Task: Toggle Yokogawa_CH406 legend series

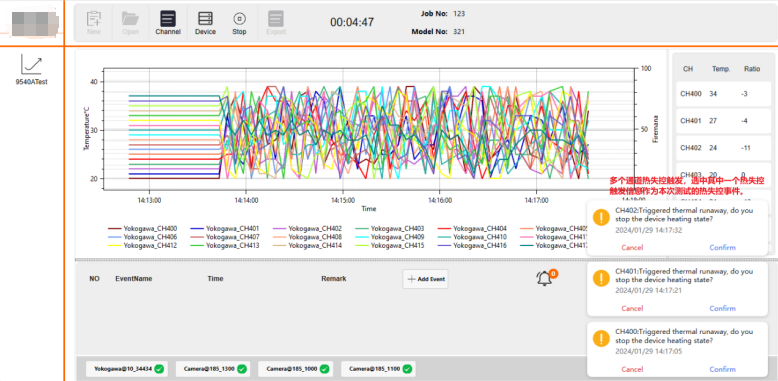Action: point(142,237)
